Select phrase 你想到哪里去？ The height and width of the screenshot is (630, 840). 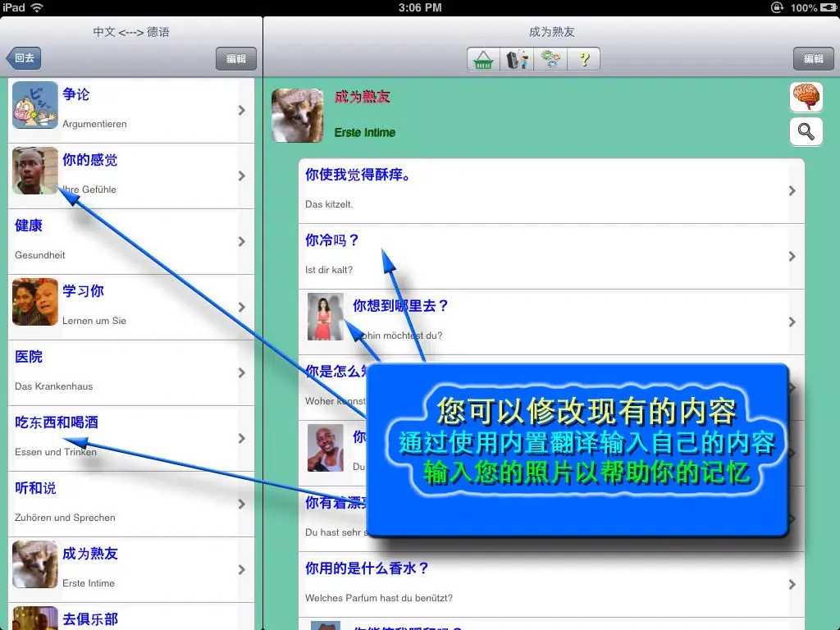[400, 306]
